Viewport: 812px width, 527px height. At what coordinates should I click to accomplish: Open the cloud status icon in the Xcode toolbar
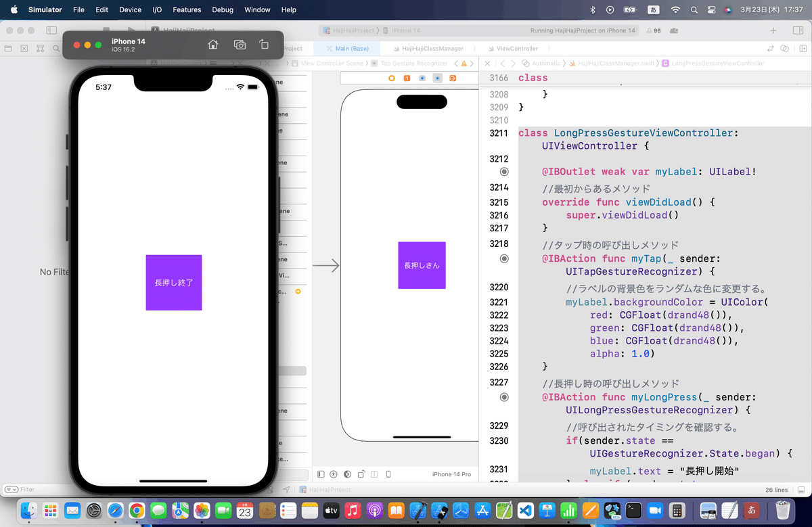(674, 30)
